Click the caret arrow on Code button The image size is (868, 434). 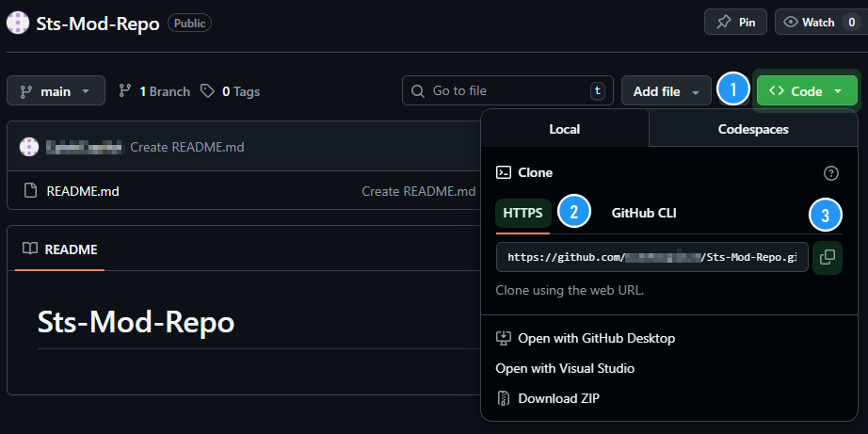[838, 91]
